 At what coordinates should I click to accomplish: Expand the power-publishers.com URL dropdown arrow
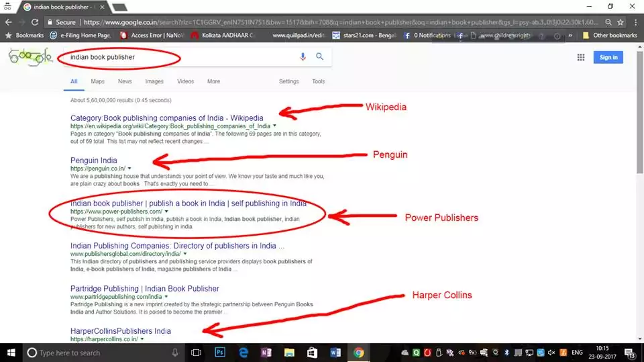pyautogui.click(x=166, y=211)
